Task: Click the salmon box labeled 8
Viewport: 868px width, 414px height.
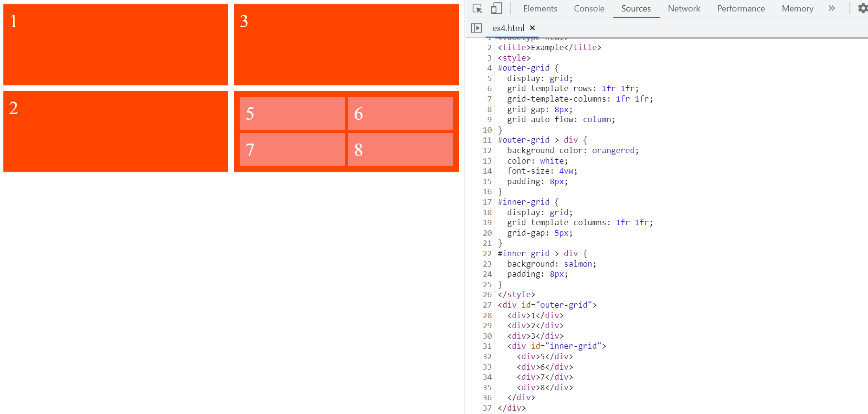Action: pos(400,150)
